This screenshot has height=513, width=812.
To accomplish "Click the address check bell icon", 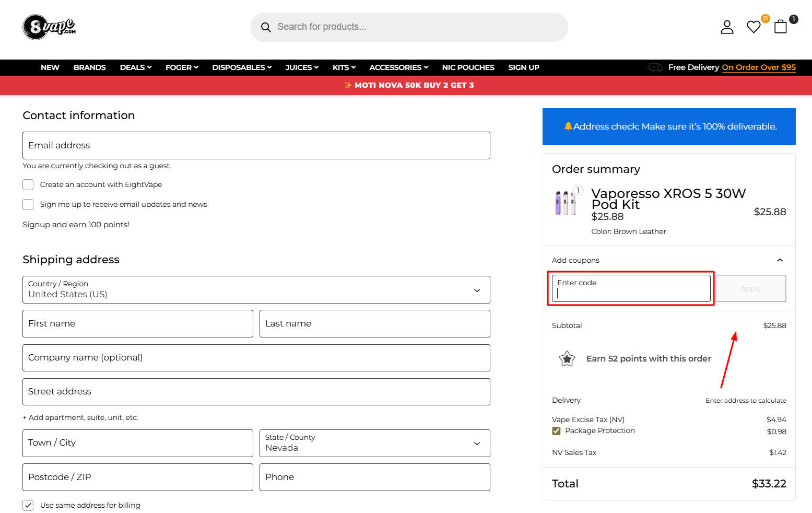I will point(568,126).
